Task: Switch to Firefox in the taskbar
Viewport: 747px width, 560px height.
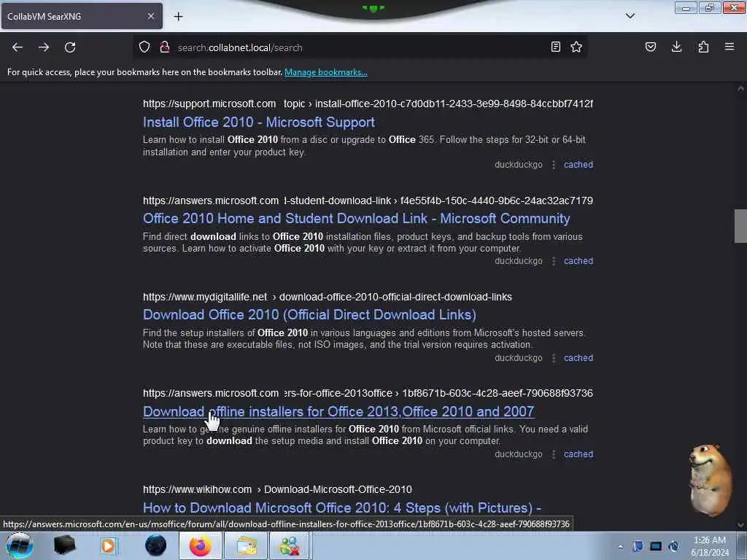Action: coord(201,545)
